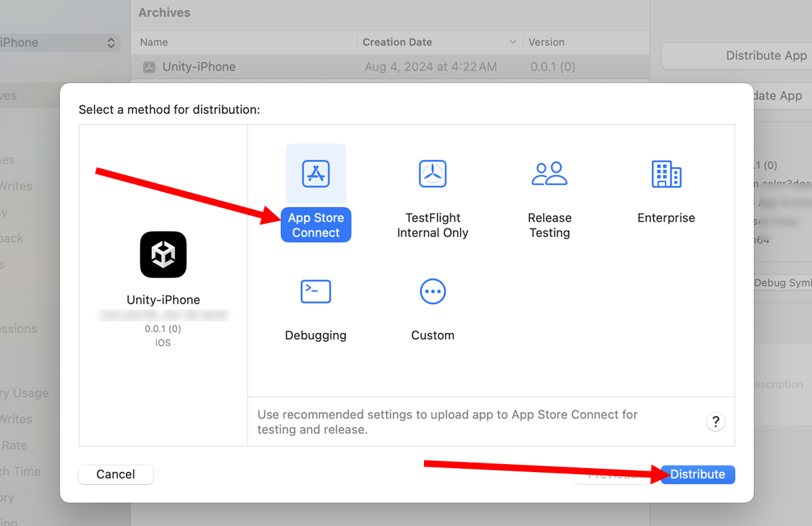812x526 pixels.
Task: Click the TestFlight Internal Only label
Action: pyautogui.click(x=433, y=225)
